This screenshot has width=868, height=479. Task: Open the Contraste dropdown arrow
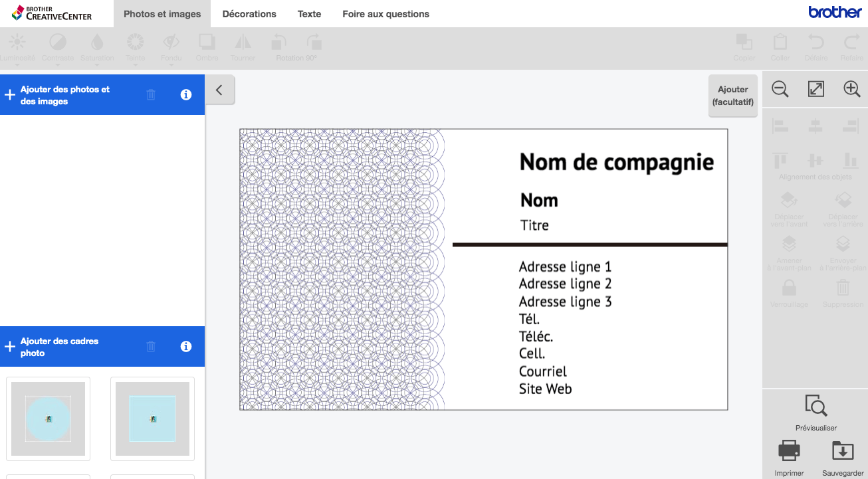tap(58, 64)
